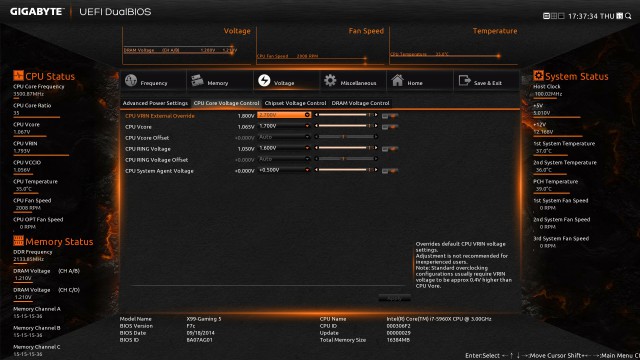Click the CPU RING Voltage Offset slider track
The width and height of the screenshot is (640, 360).
pyautogui.click(x=346, y=159)
